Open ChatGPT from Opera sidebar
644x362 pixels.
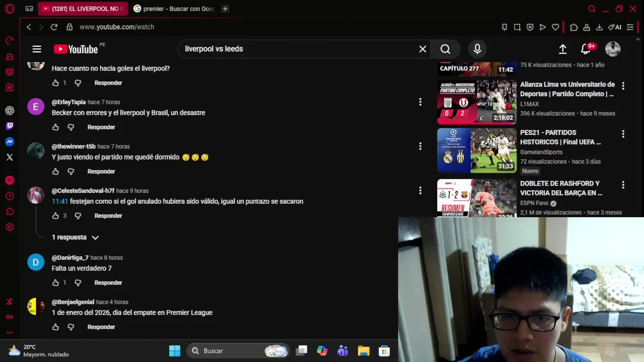click(x=10, y=111)
